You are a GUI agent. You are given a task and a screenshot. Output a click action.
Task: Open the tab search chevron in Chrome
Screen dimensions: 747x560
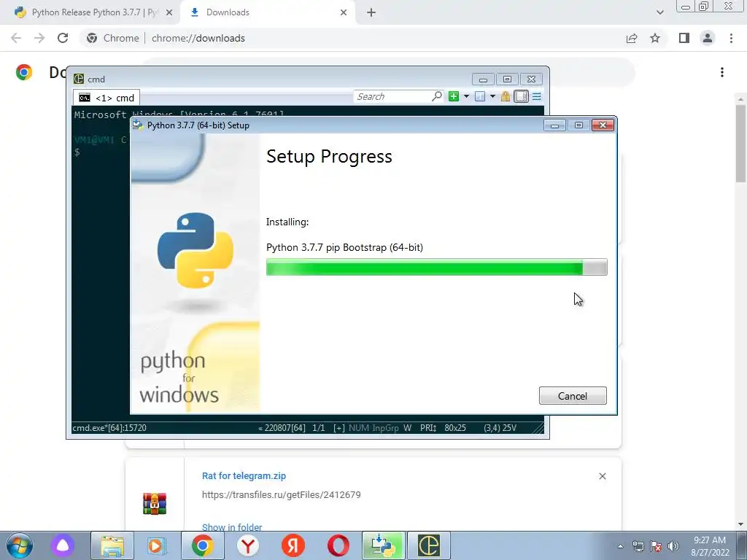coord(659,12)
